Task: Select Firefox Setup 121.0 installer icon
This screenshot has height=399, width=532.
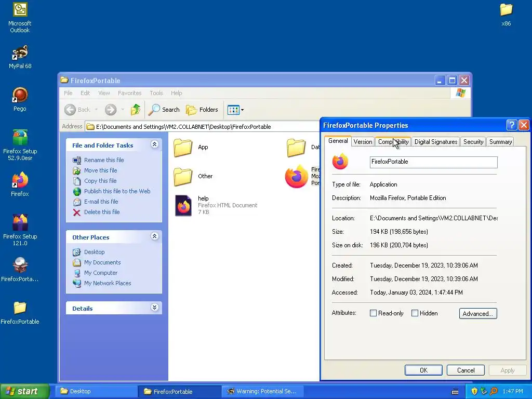Action: click(x=20, y=230)
